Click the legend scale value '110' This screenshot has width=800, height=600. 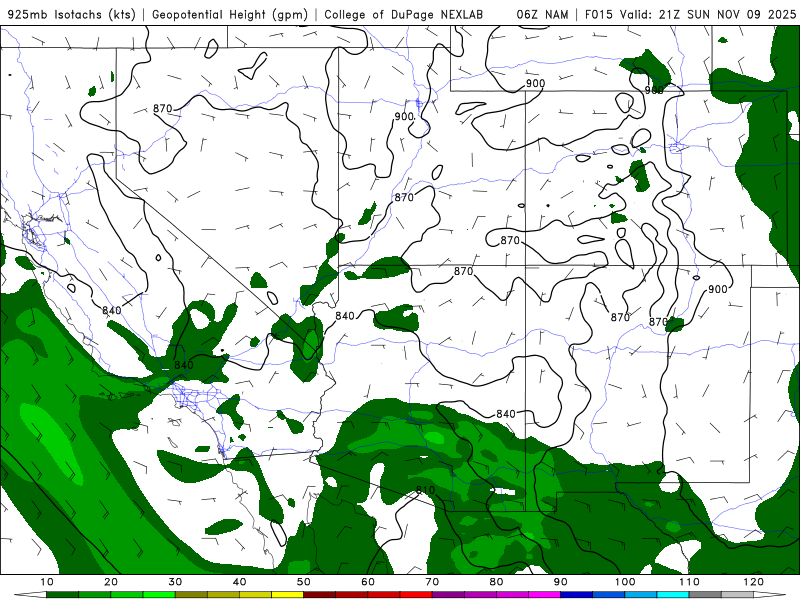(689, 582)
